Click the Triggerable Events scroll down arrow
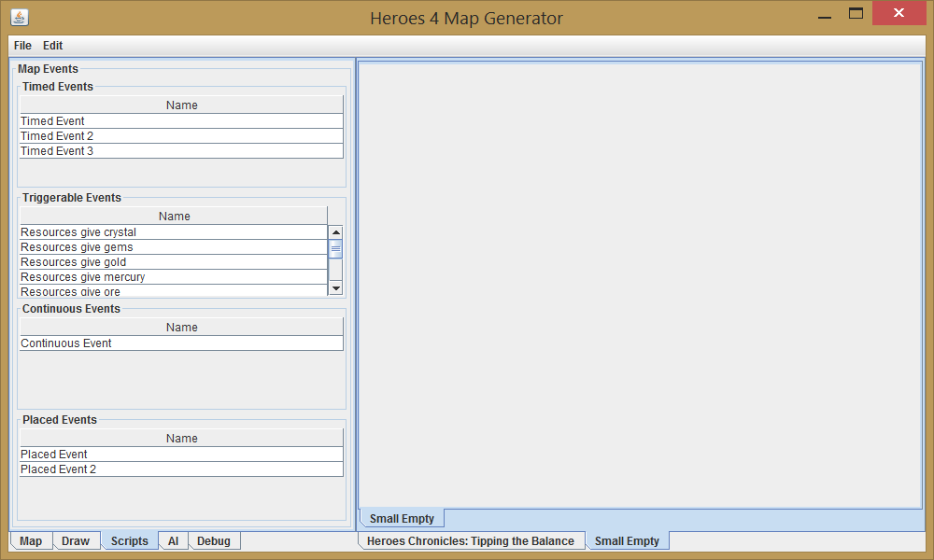The image size is (934, 560). coord(336,288)
